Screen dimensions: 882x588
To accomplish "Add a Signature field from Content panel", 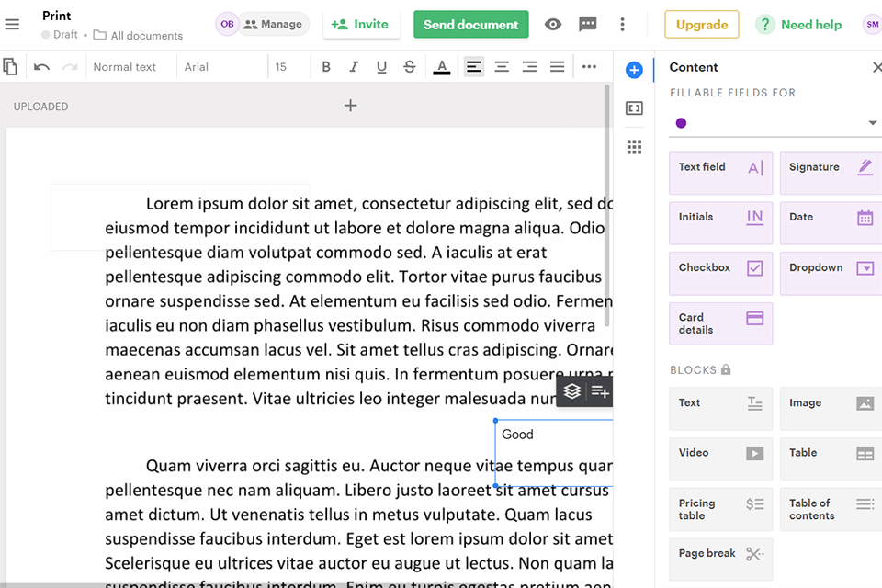I will point(830,172).
